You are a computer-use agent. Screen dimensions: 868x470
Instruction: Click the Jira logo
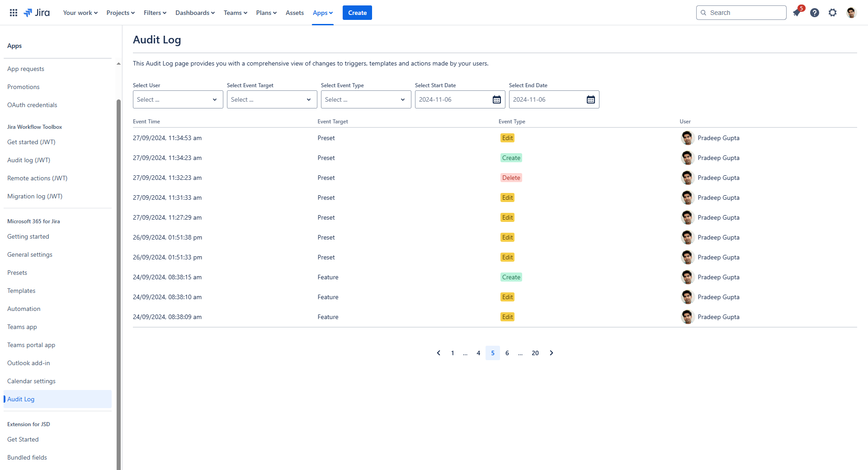37,13
